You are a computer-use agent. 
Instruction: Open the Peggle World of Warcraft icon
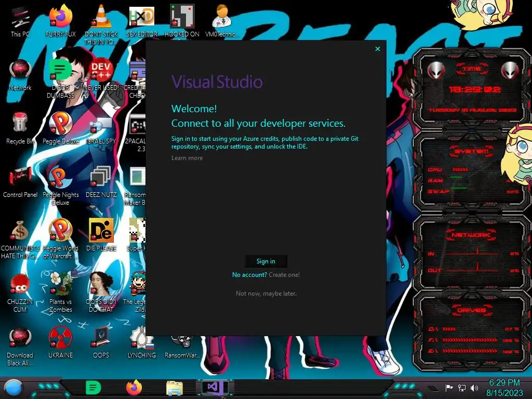(x=60, y=237)
